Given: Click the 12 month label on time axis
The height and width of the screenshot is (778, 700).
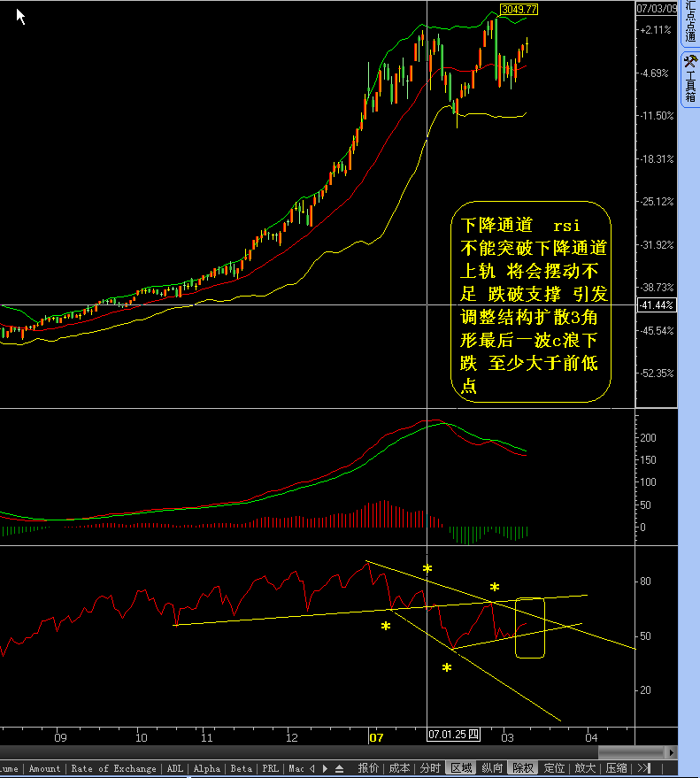Looking at the screenshot, I should [292, 738].
